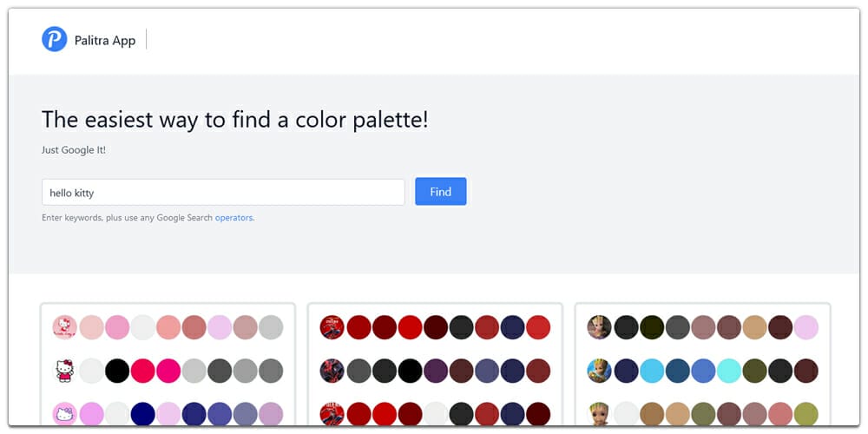The image size is (868, 434).
Task: Select the purple swatch in Spider-Man's second row
Action: (436, 371)
